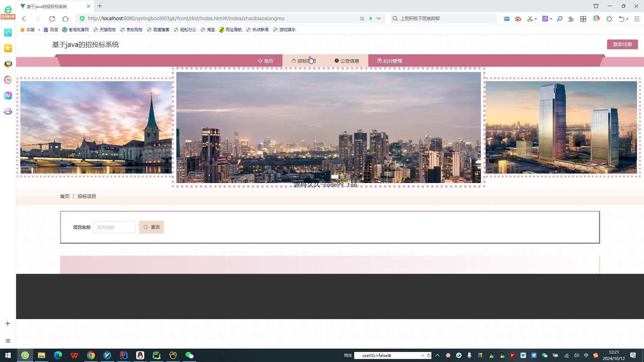Open 公告信息 navigation tab
The width and height of the screenshot is (644, 362).
[x=347, y=61]
